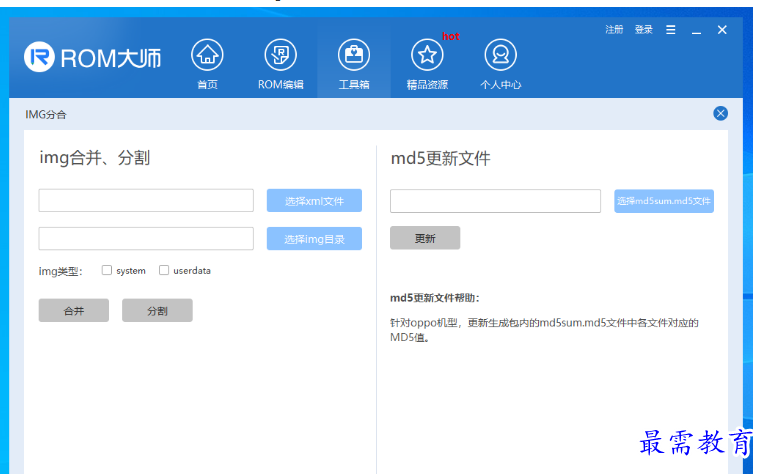The image size is (761, 474).
Task: Click the 更新 update button
Action: (425, 238)
